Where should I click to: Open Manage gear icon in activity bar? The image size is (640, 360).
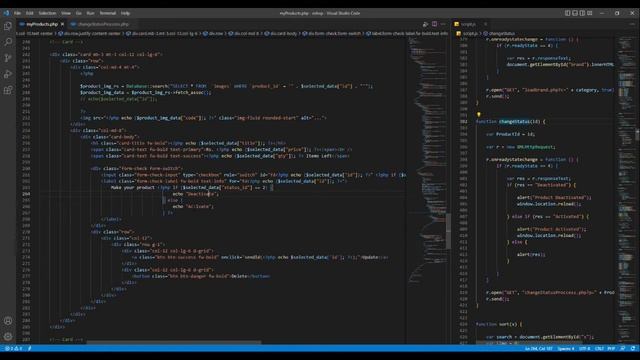click(x=8, y=337)
